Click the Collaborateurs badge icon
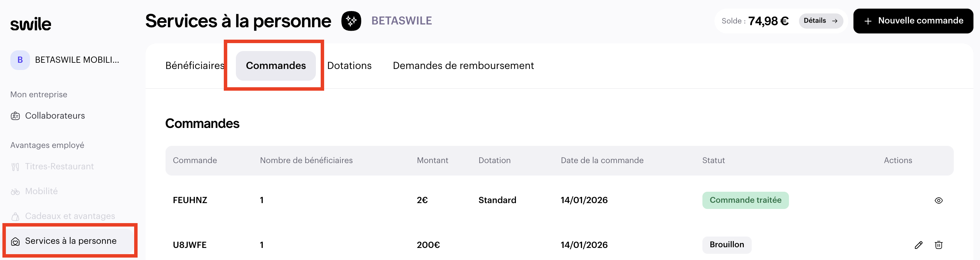 coord(15,116)
